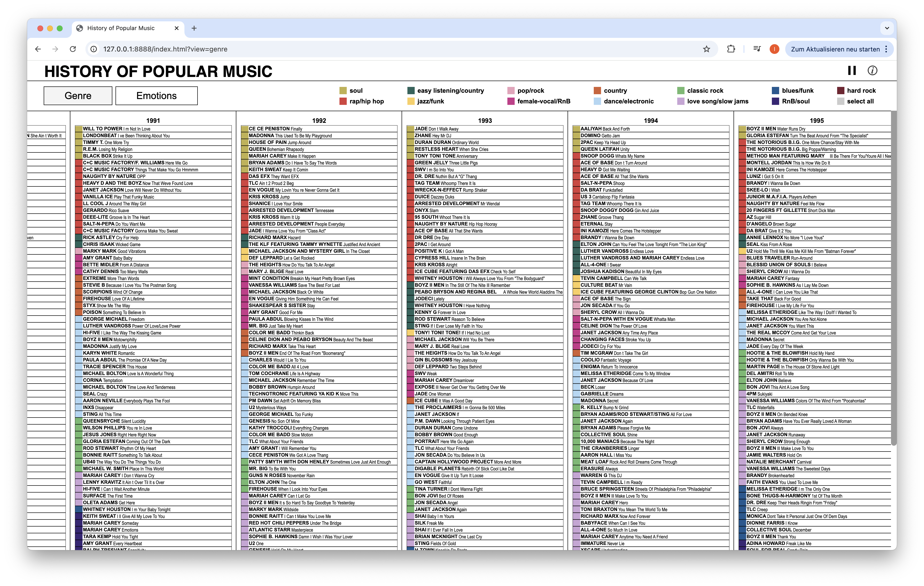Filter by the jazz/funk swatch
This screenshot has height=586, width=924.
coord(411,101)
